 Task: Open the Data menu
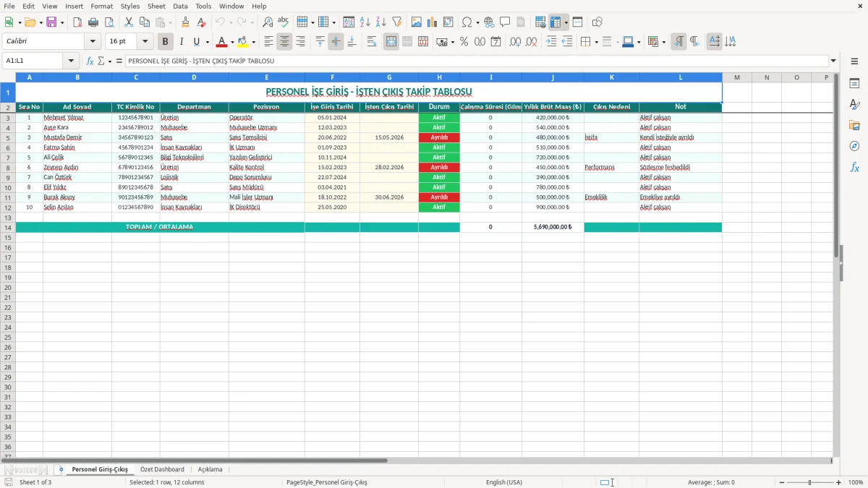pyautogui.click(x=180, y=6)
